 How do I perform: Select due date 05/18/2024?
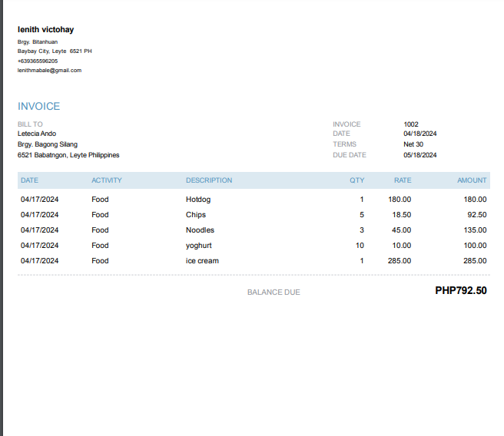point(420,155)
